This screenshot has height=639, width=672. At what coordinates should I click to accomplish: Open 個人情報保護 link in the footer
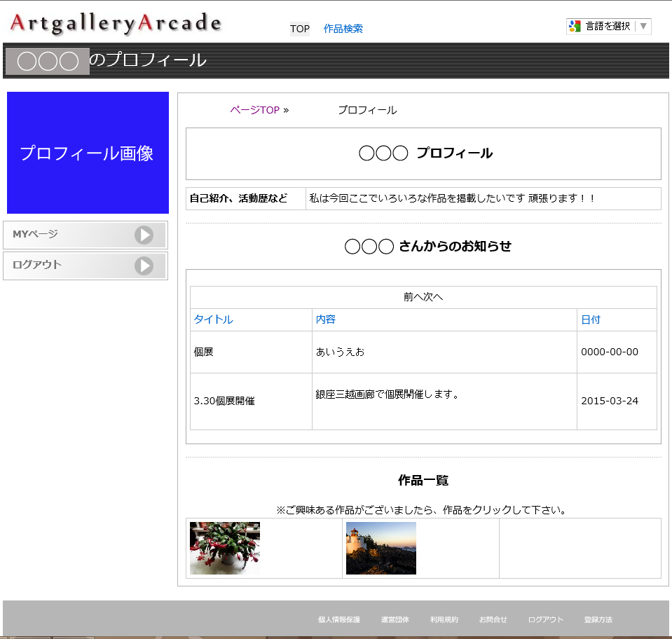338,620
